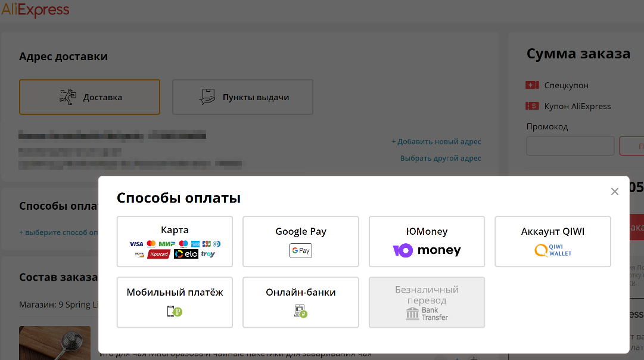
Task: Click the disabled Безналичный перевод option
Action: pyautogui.click(x=427, y=302)
